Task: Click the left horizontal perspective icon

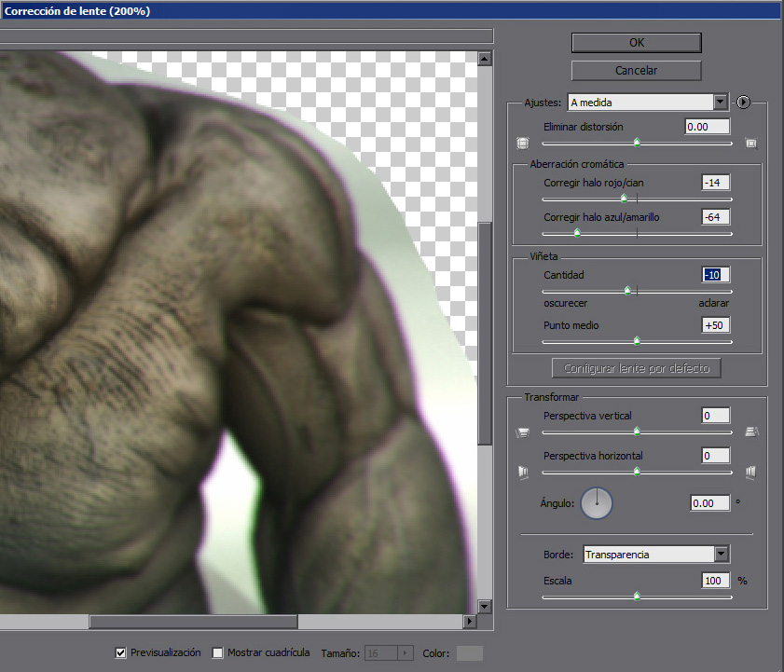Action: click(x=523, y=473)
